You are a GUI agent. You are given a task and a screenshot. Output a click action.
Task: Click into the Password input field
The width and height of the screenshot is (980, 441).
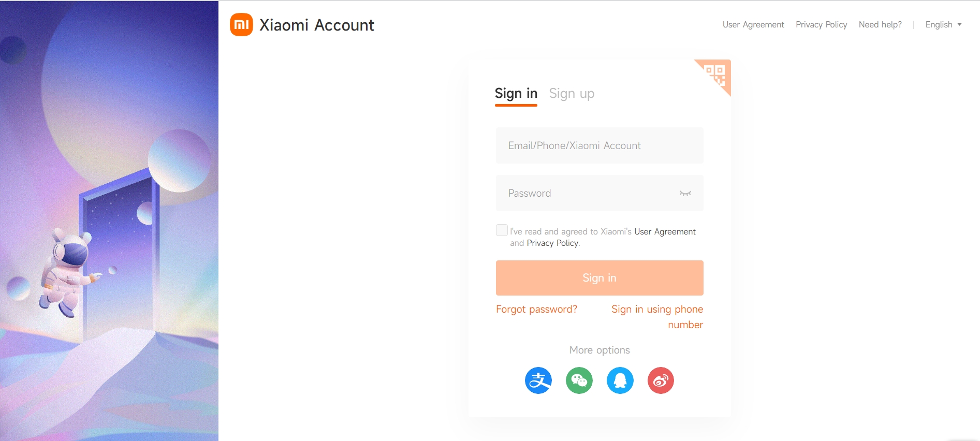click(x=585, y=193)
